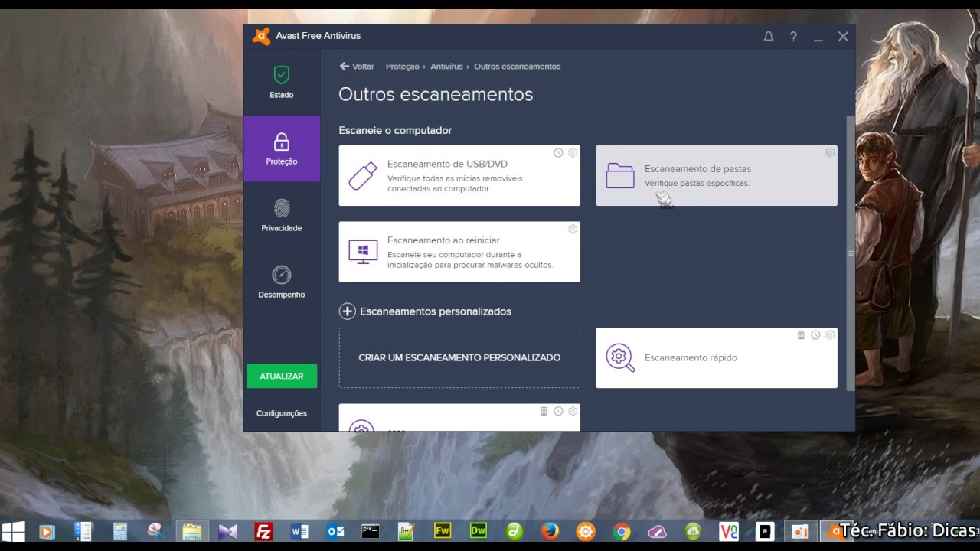This screenshot has height=551, width=980.
Task: Open the schedule clock icon on USB/DVD scan
Action: pyautogui.click(x=558, y=152)
